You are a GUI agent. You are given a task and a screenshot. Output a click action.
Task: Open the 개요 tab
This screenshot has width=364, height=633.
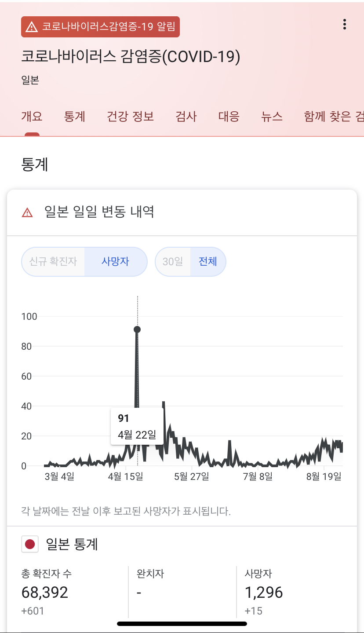pos(32,117)
